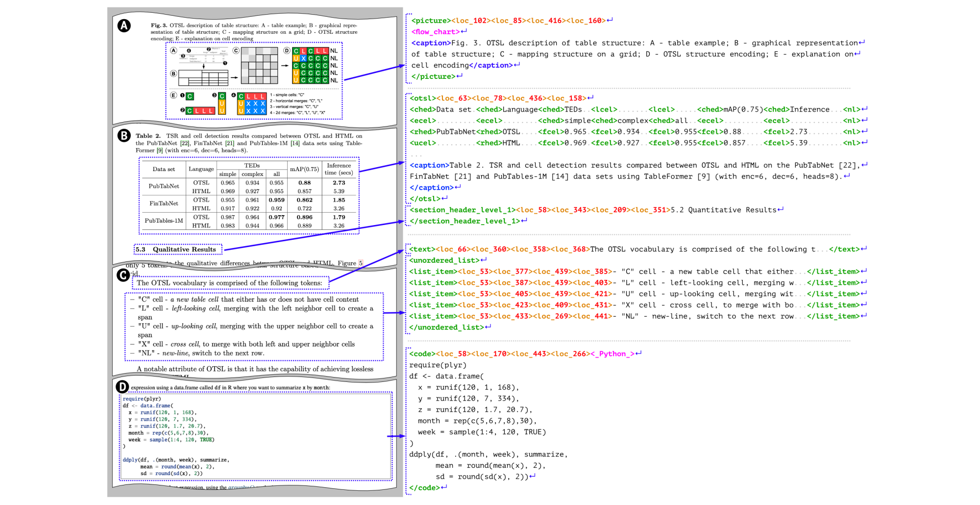Click the '"L" cell - left-looking cell' bullet in panel C
This screenshot has height=505, width=980.
pos(251,313)
